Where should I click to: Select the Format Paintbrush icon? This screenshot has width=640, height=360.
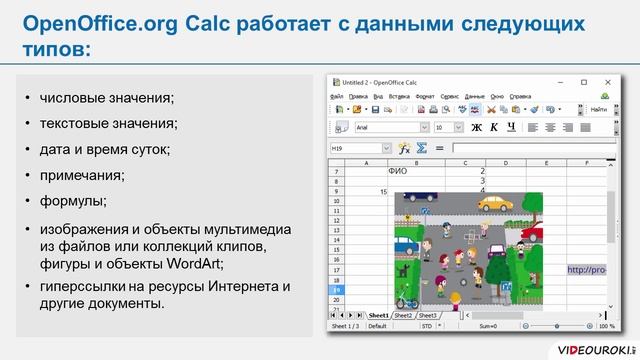[x=534, y=109]
